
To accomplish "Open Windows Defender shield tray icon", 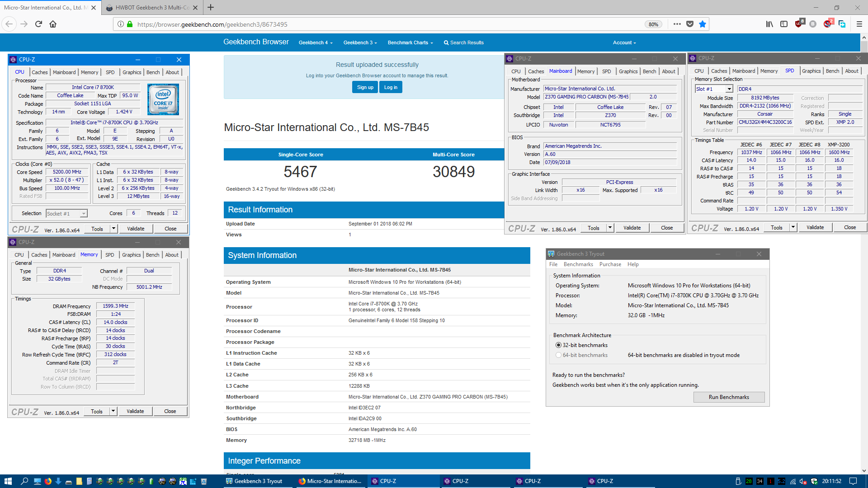I will pyautogui.click(x=814, y=481).
